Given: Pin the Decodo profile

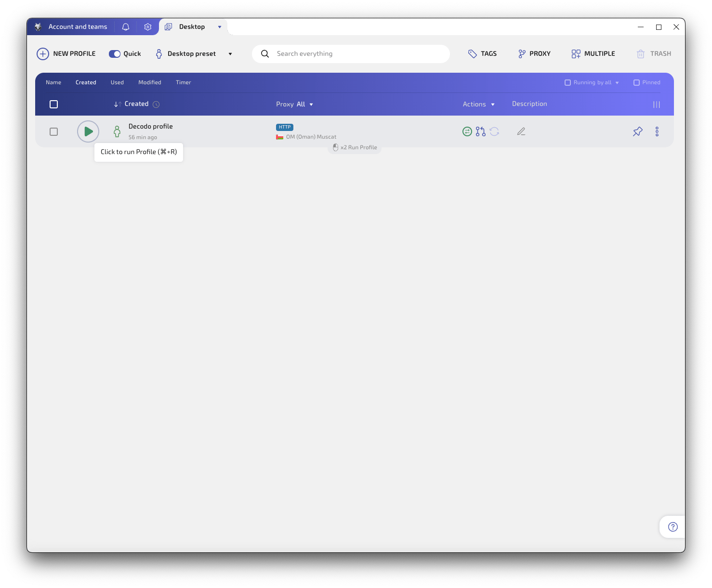Looking at the screenshot, I should (638, 131).
